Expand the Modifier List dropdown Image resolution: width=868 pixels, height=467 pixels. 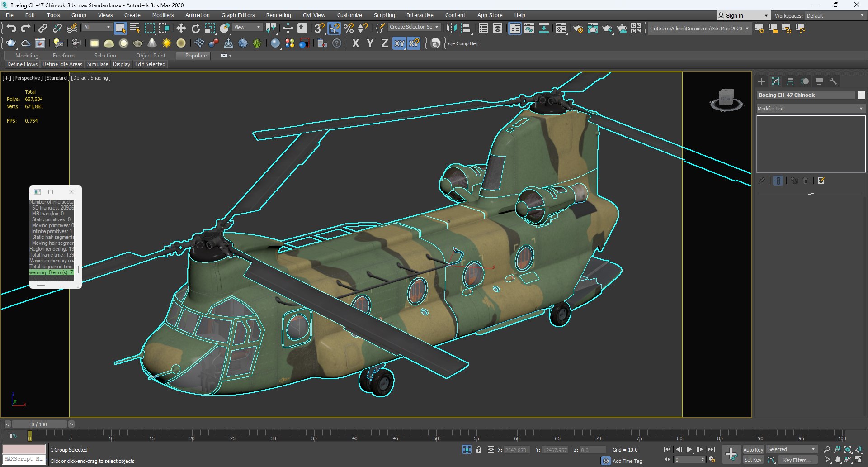coord(811,109)
